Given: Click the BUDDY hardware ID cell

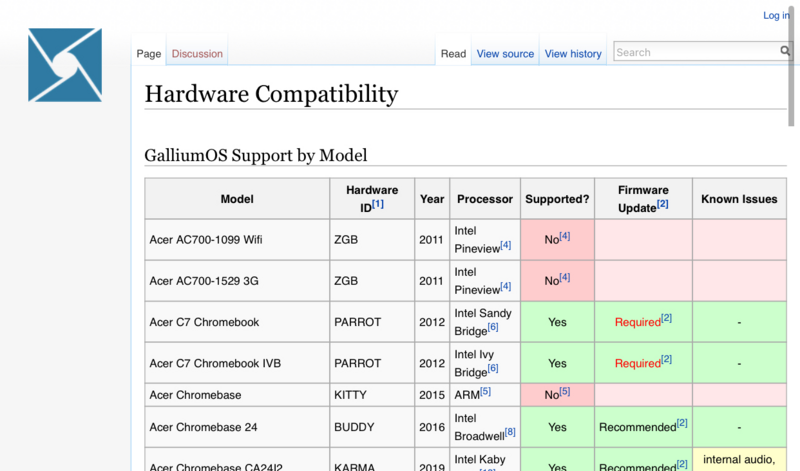Looking at the screenshot, I should coord(372,427).
